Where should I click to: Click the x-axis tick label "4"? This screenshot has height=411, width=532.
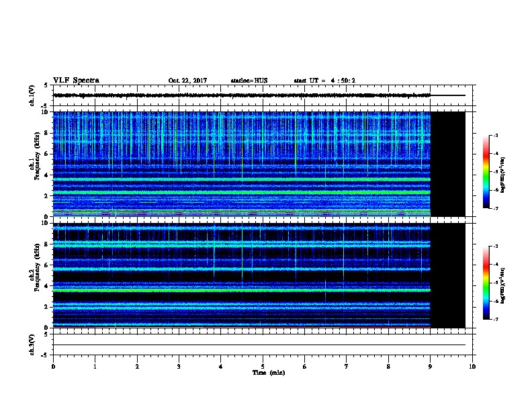(x=221, y=367)
